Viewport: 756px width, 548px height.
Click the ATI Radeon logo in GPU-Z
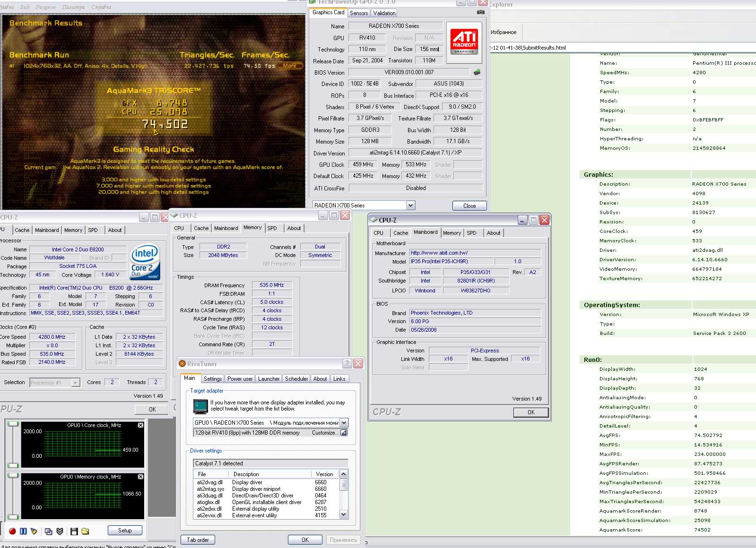click(464, 42)
